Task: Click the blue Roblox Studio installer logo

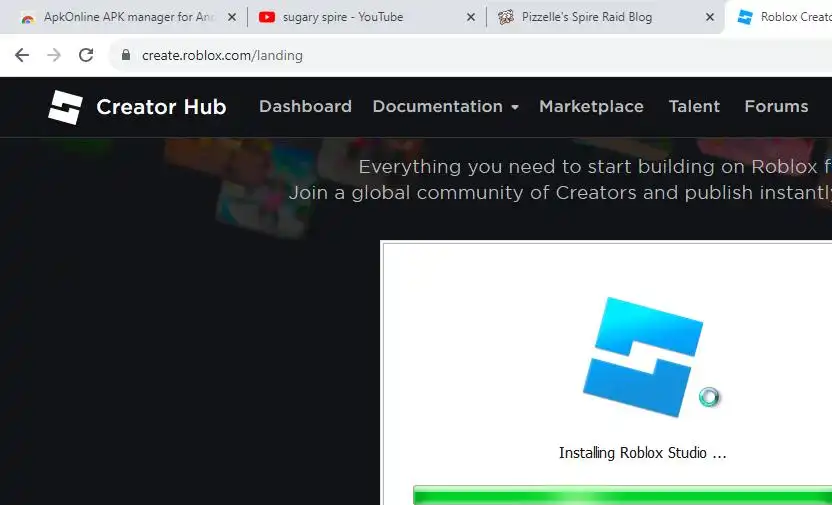Action: pos(643,357)
